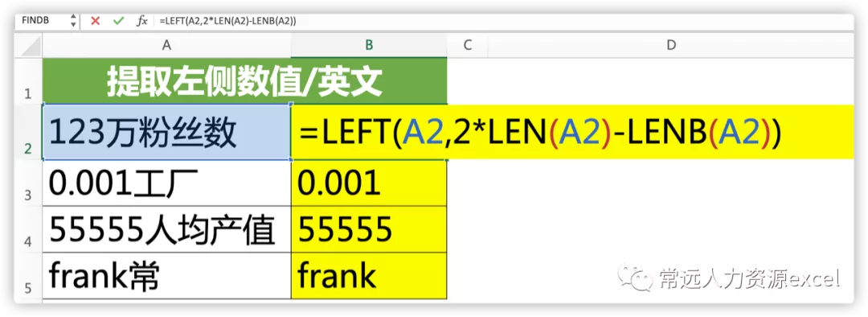Select row 2 header

(29, 132)
